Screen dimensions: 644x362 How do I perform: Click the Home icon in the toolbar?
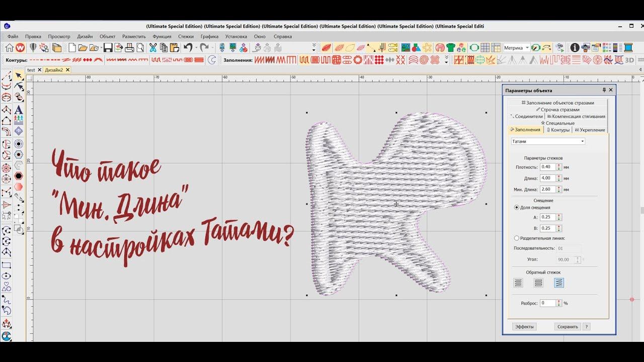tap(9, 48)
